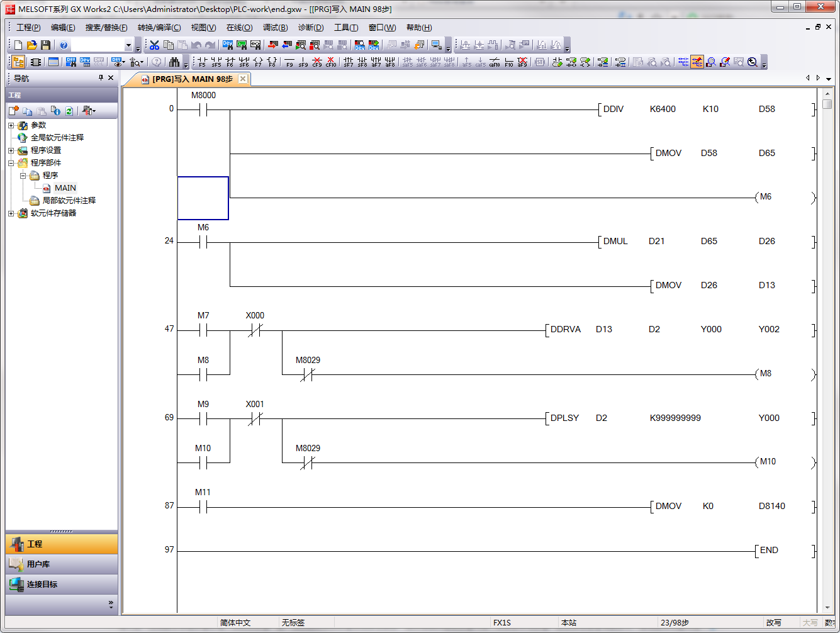
Task: Expand the 参数 tree node
Action: pos(11,125)
